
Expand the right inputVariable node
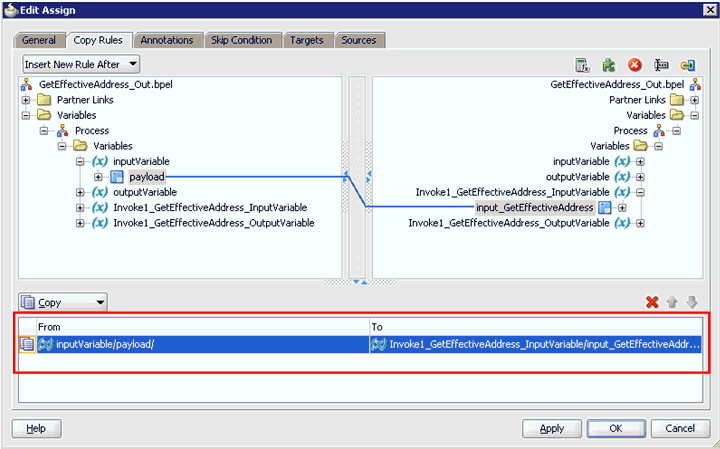(x=640, y=162)
